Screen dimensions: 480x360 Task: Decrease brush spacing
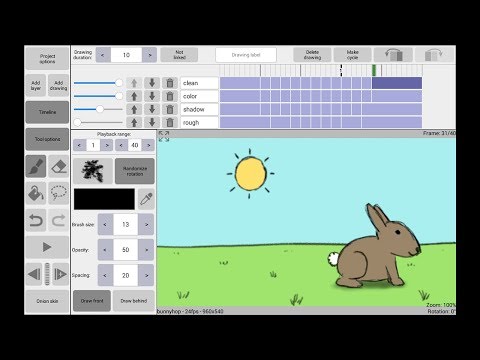click(105, 275)
